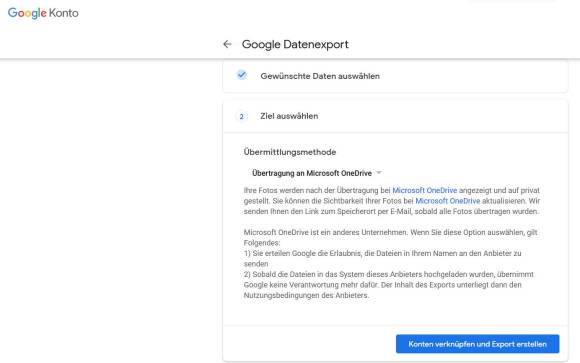Collapse the 'Ziel auswählen' section header
Screen dimensions: 580x363
point(395,116)
